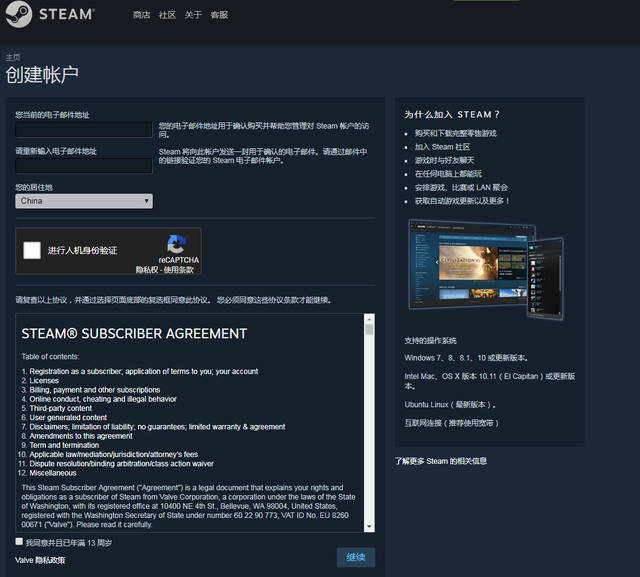Screen dimensions: 640x577
Task: Focus the current email address field
Action: point(84,129)
